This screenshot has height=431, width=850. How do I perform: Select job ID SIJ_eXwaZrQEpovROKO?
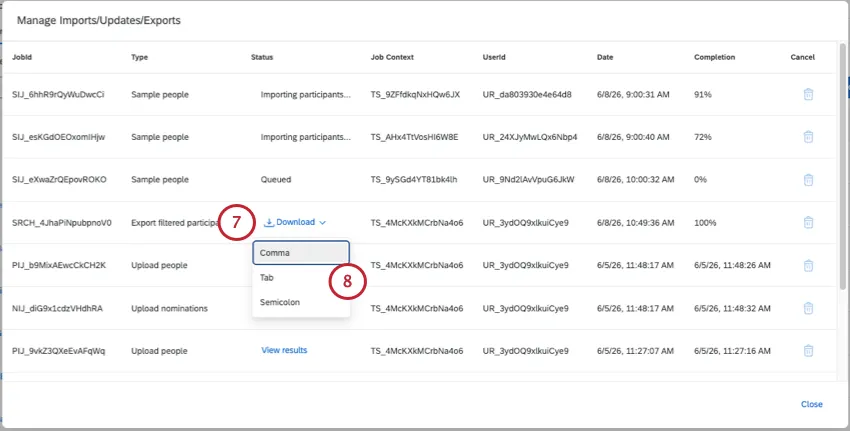[59, 179]
